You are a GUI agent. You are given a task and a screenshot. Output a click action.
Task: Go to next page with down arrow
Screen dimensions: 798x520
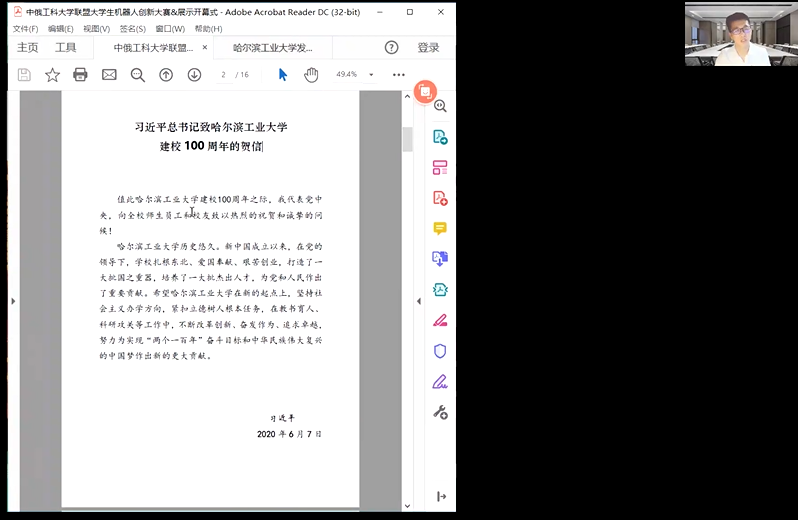pyautogui.click(x=194, y=75)
